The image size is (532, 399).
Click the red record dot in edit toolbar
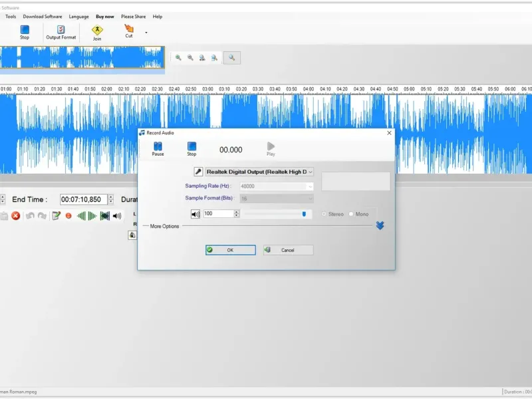pyautogui.click(x=68, y=216)
